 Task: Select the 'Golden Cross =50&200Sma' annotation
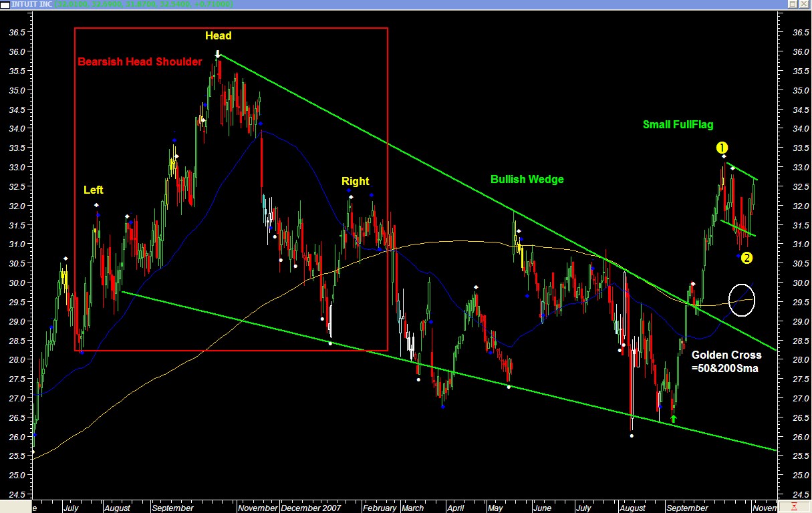pos(726,361)
